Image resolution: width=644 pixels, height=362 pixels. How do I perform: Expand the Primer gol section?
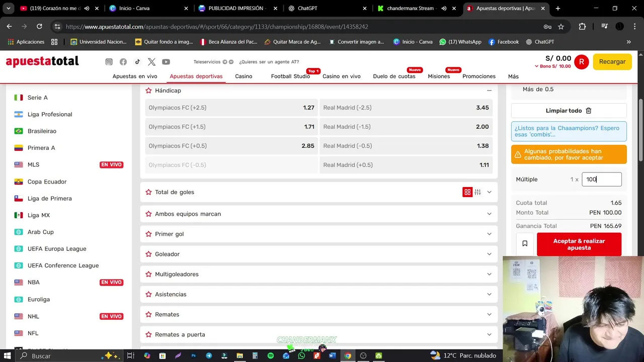coord(489,234)
